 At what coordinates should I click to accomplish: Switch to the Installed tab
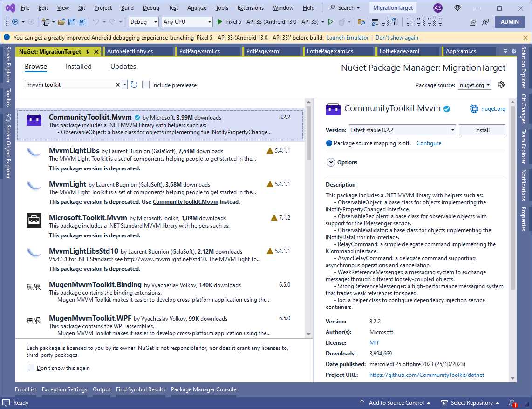[78, 66]
